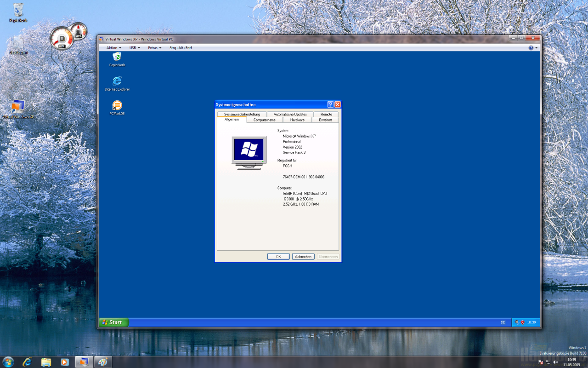Open Windows Explorer folder icon in the taskbar

[46, 362]
